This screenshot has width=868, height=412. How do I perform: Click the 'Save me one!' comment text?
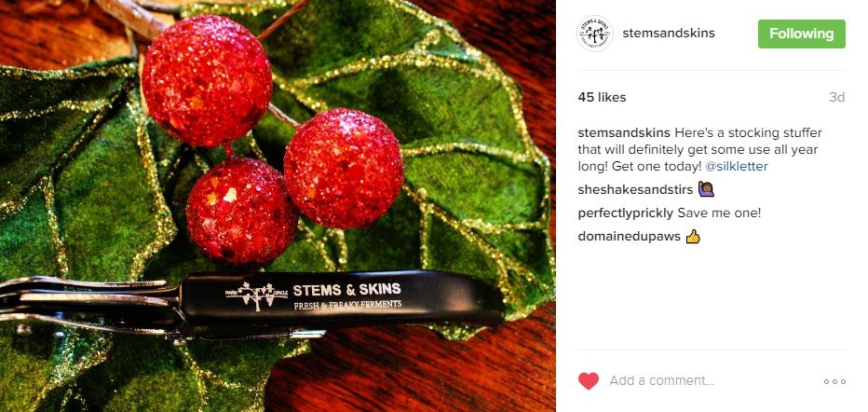pos(719,213)
